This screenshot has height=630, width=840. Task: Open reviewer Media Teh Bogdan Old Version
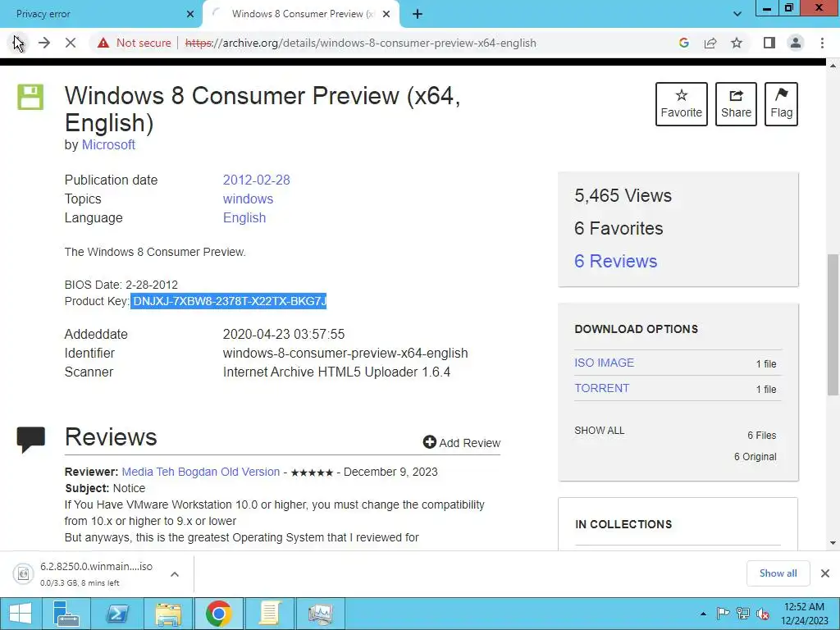click(201, 472)
